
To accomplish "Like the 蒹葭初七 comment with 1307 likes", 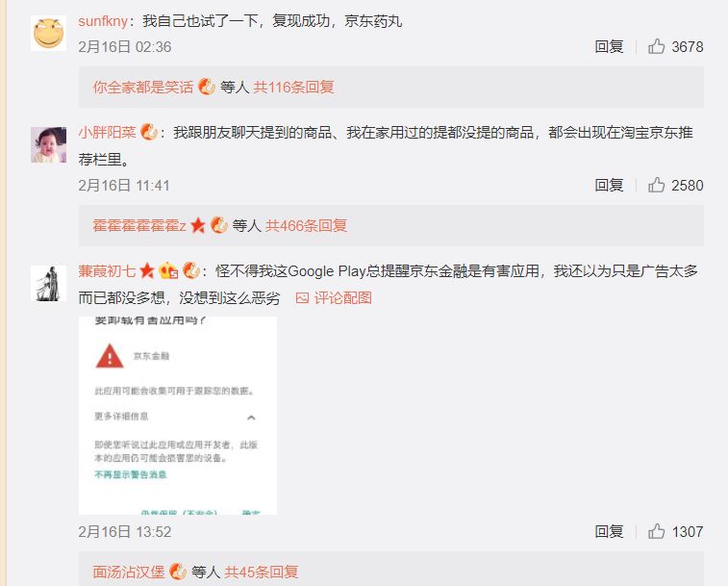I will pos(656,531).
